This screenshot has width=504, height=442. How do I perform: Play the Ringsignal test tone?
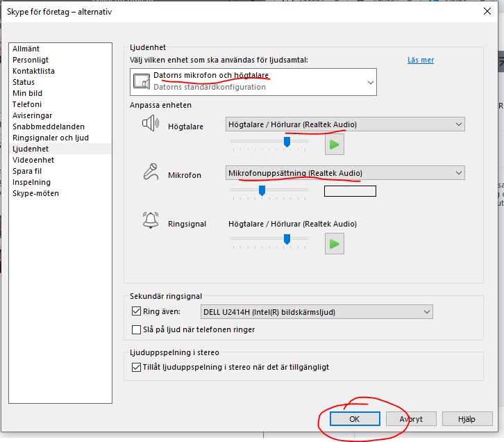click(335, 244)
